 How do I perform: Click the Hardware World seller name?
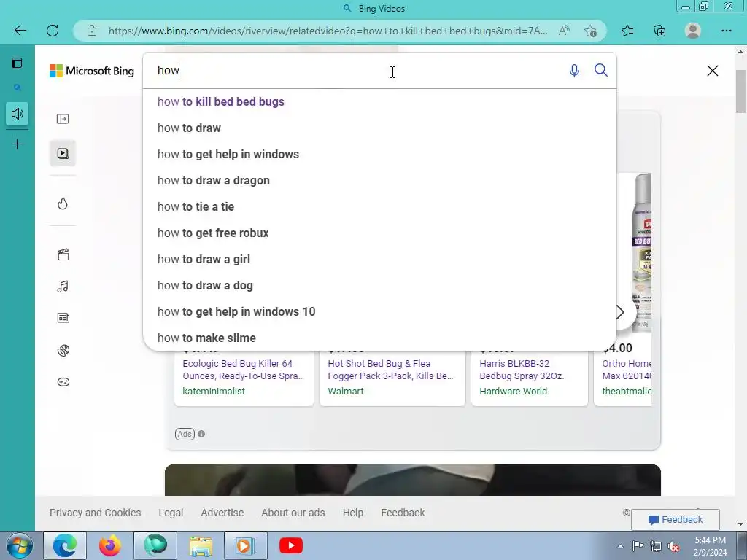click(513, 391)
